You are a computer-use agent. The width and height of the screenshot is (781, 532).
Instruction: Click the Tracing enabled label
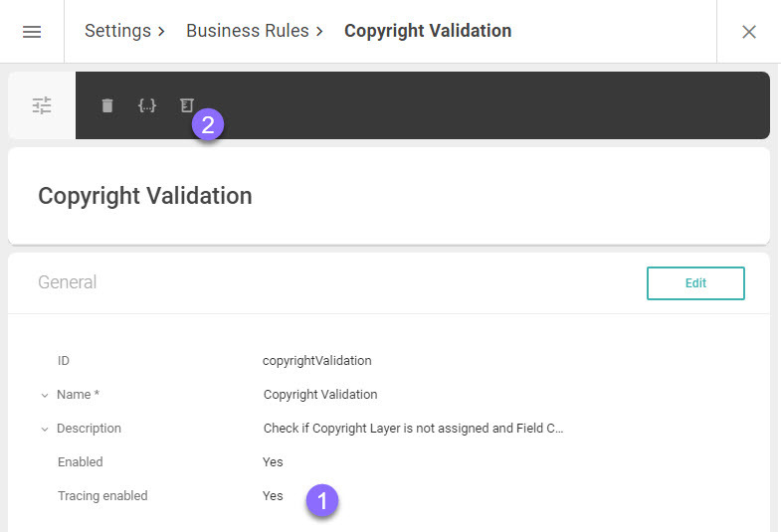[x=102, y=495]
